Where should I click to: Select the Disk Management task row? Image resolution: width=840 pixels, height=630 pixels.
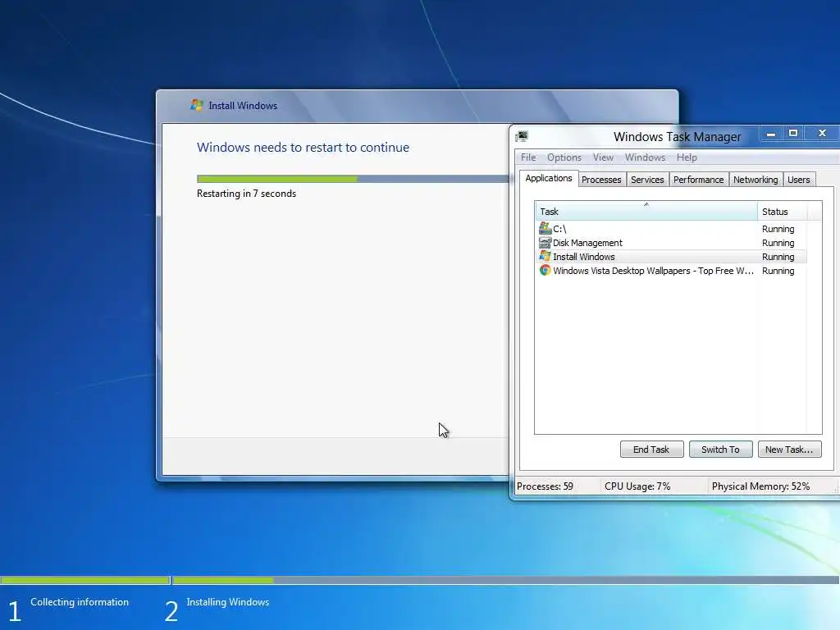pos(671,243)
